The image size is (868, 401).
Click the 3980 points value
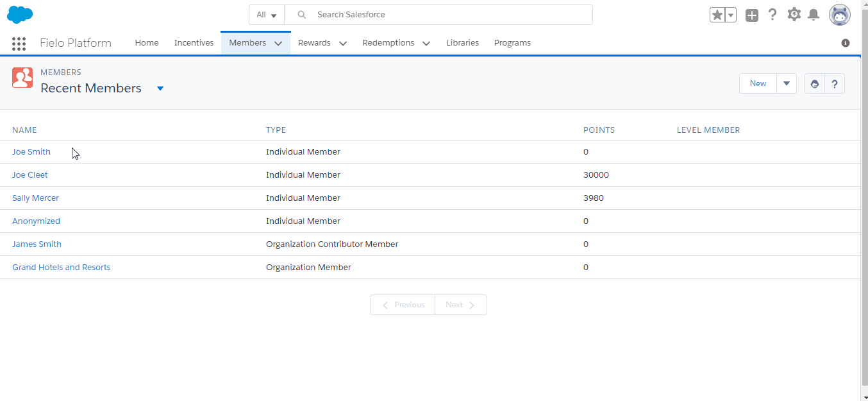[x=594, y=198]
